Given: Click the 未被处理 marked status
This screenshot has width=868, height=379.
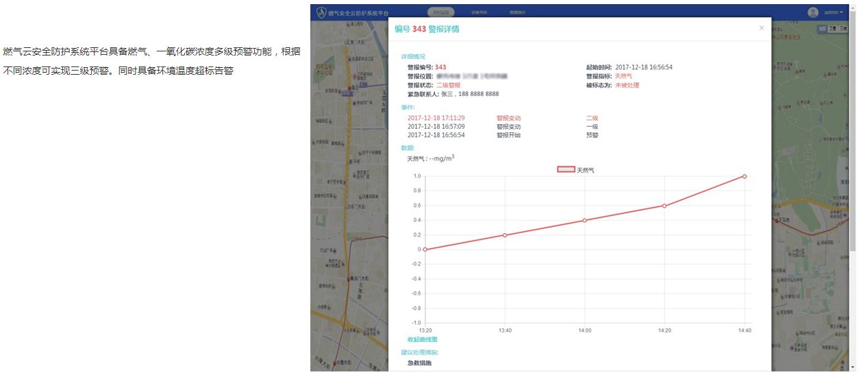Looking at the screenshot, I should [x=627, y=85].
